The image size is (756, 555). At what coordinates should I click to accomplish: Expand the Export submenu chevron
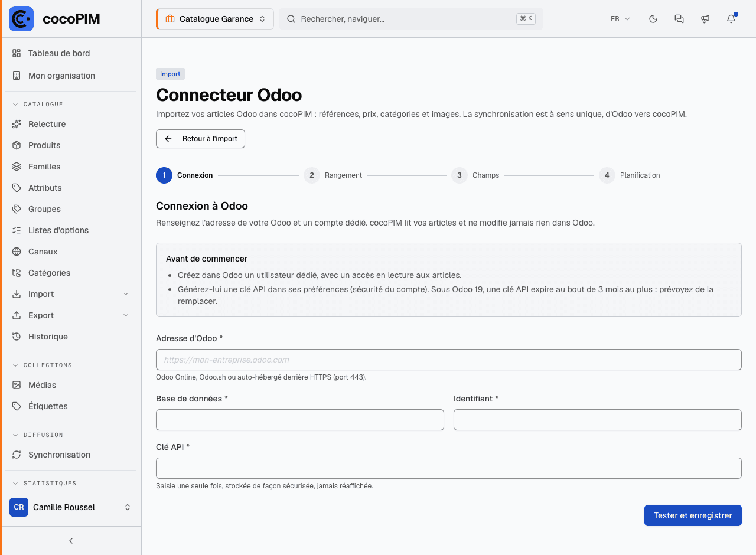pyautogui.click(x=126, y=315)
